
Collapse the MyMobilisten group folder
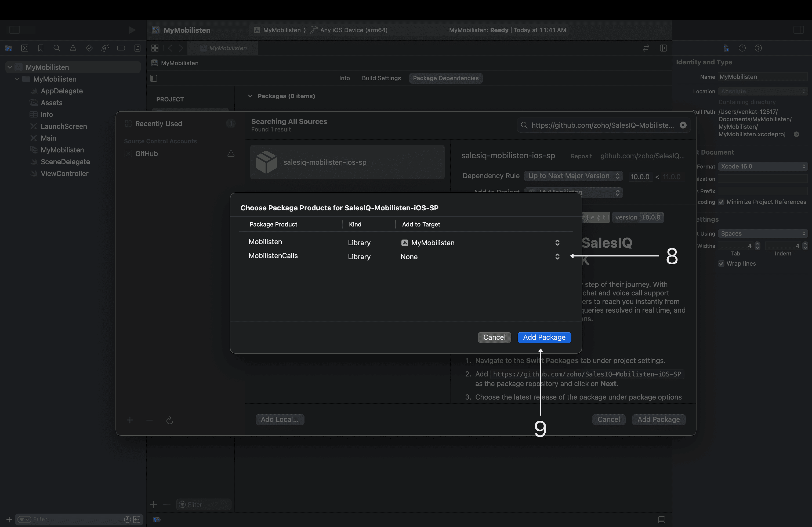(17, 79)
